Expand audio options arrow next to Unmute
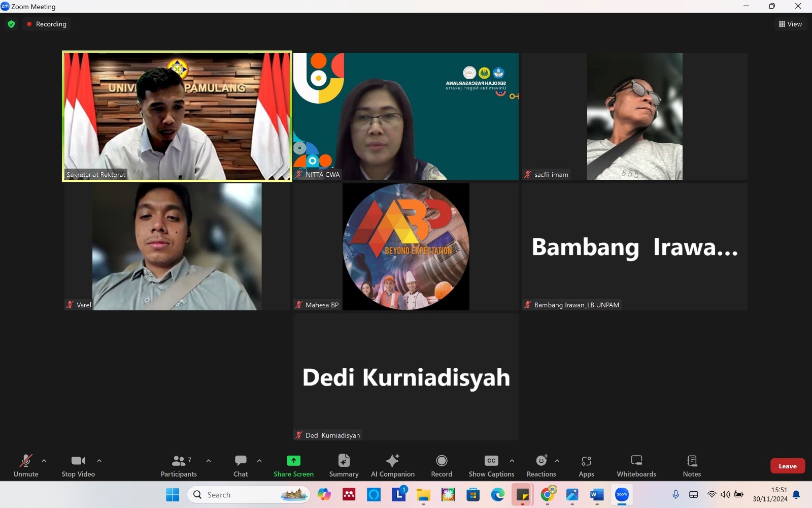The image size is (812, 508). [44, 461]
